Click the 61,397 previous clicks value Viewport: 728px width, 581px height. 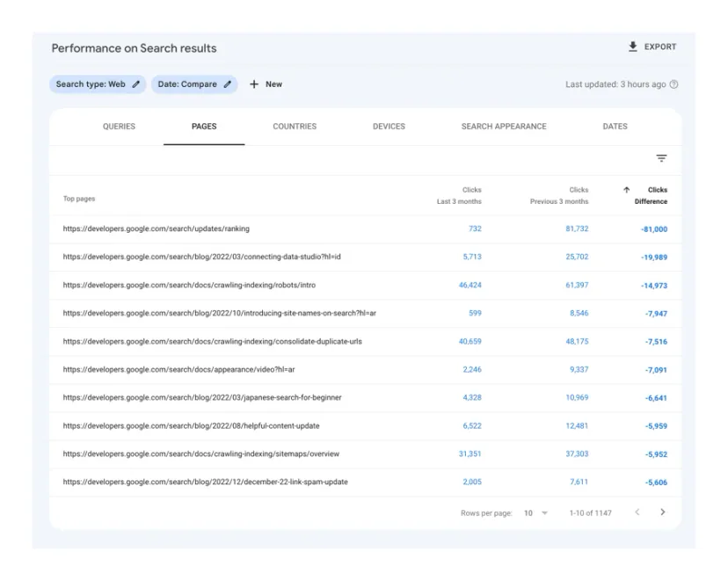pos(577,286)
